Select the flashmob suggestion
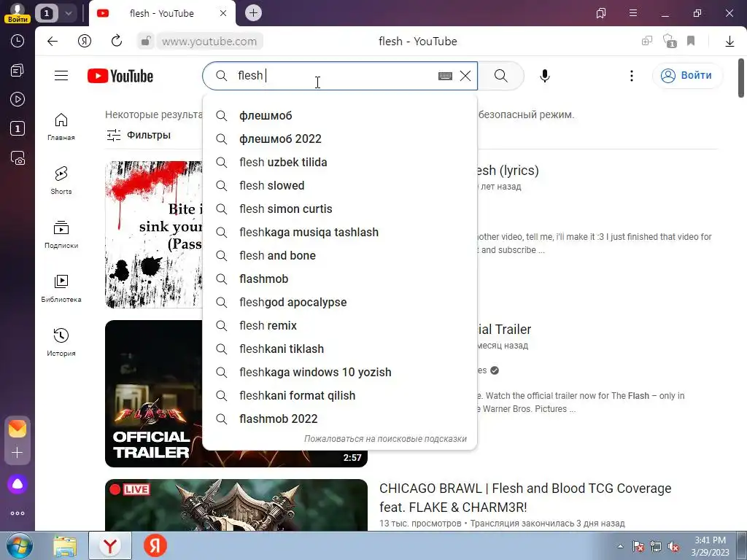 tap(340, 279)
